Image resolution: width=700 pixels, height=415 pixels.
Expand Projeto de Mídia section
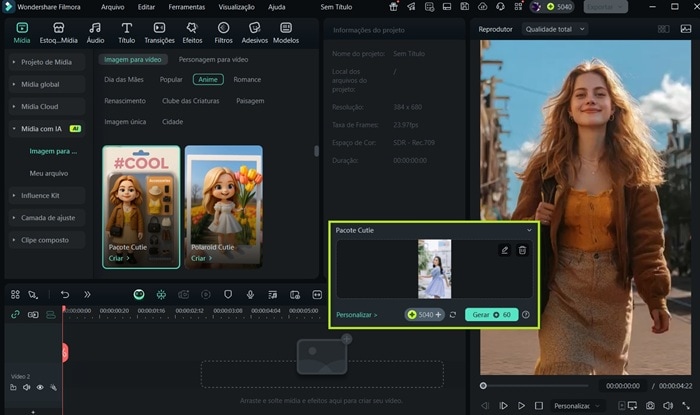46,62
